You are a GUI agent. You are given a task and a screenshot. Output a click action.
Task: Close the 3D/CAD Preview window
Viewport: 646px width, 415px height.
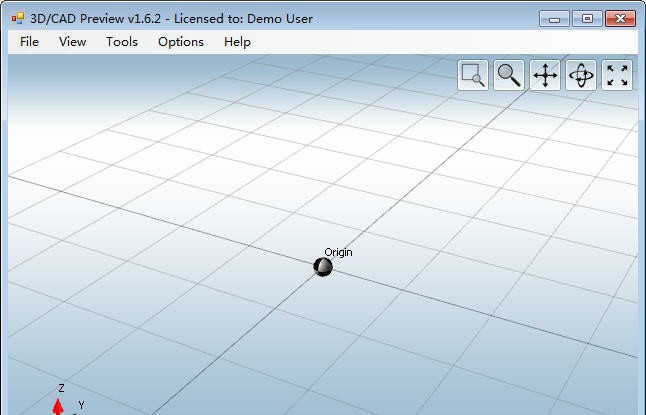[x=620, y=19]
